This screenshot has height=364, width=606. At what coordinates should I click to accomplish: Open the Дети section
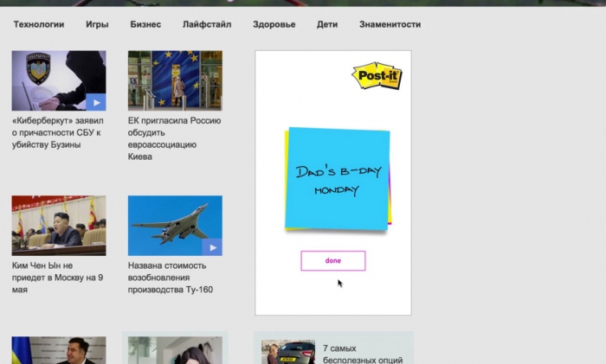point(327,24)
